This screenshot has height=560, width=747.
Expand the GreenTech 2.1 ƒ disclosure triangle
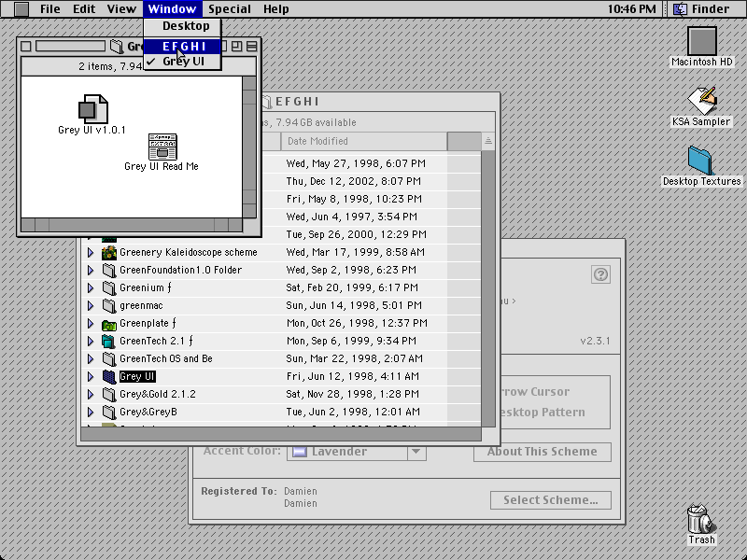[x=91, y=341]
